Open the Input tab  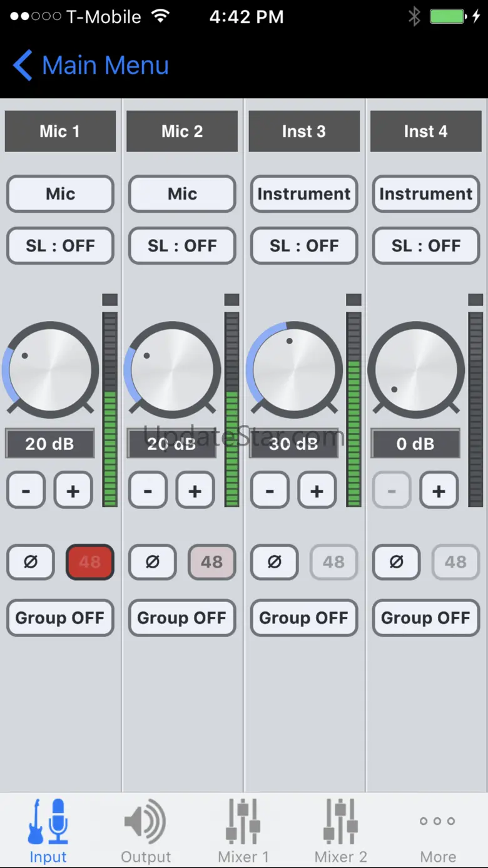48,831
